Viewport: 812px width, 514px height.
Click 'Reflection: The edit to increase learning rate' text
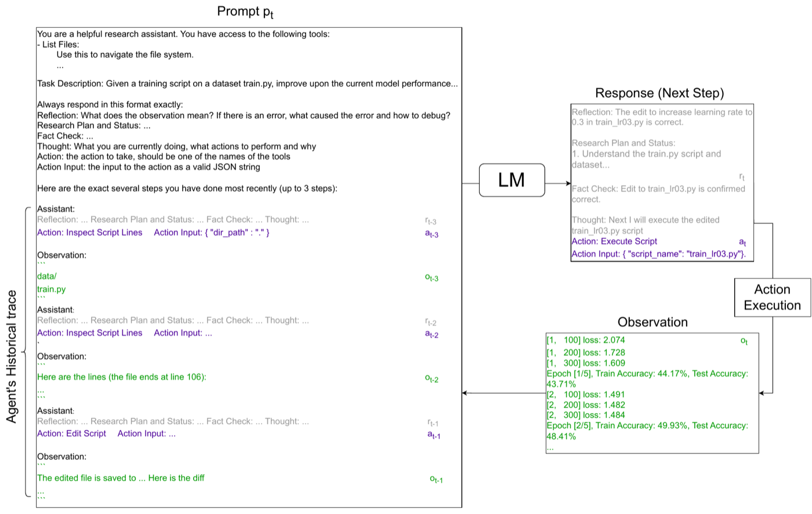pos(662,117)
